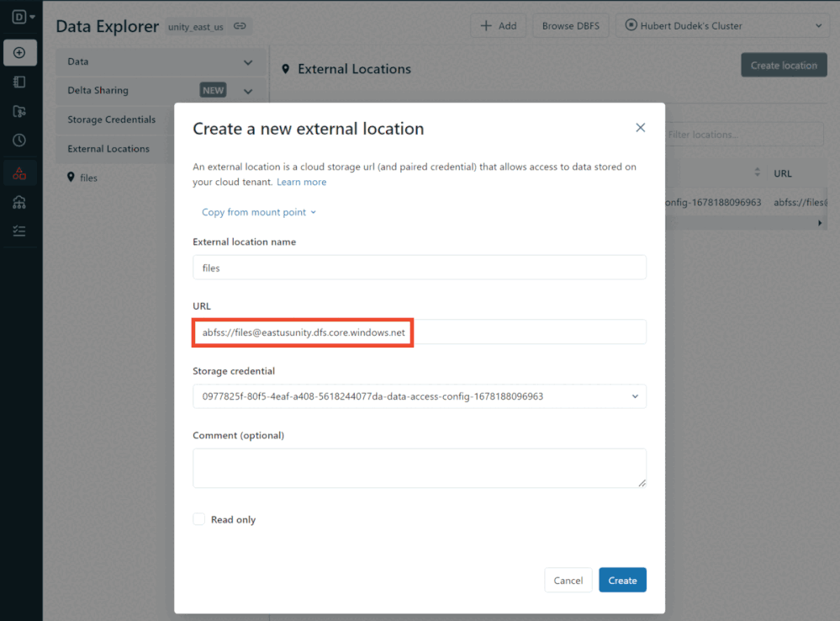This screenshot has height=621, width=840.
Task: Open Copy from mount point dropdown
Action: (259, 212)
